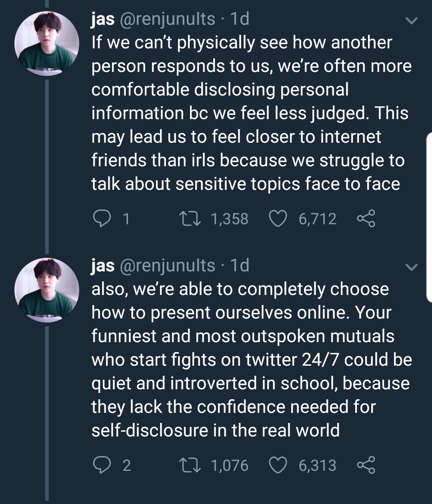Open the chevron menu on the 'less judged' tweet
Image resolution: width=432 pixels, height=504 pixels.
pyautogui.click(x=411, y=20)
